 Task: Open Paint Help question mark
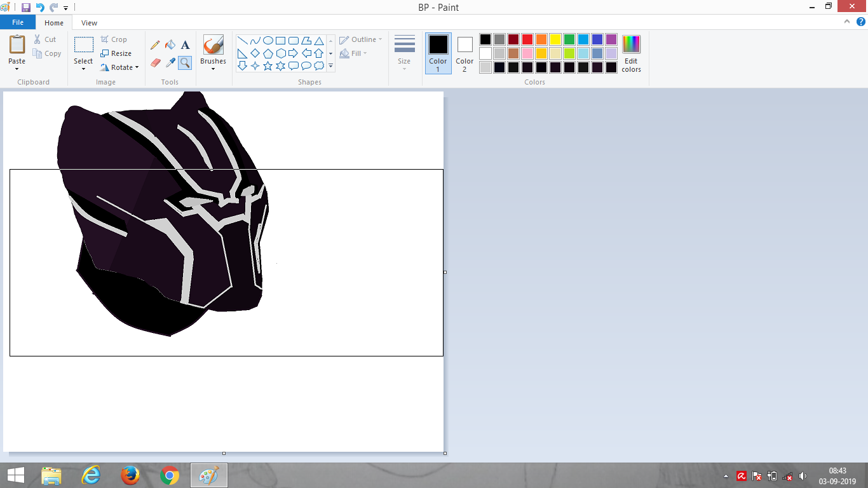(860, 22)
